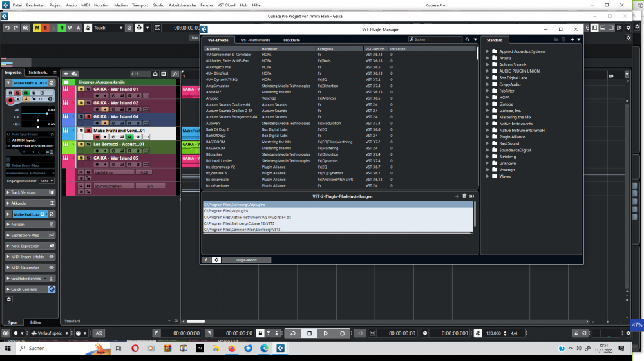Viewport: 644px width, 361px height.
Task: Enable monitor on GAIKA - War Island 05
Action: point(105,165)
